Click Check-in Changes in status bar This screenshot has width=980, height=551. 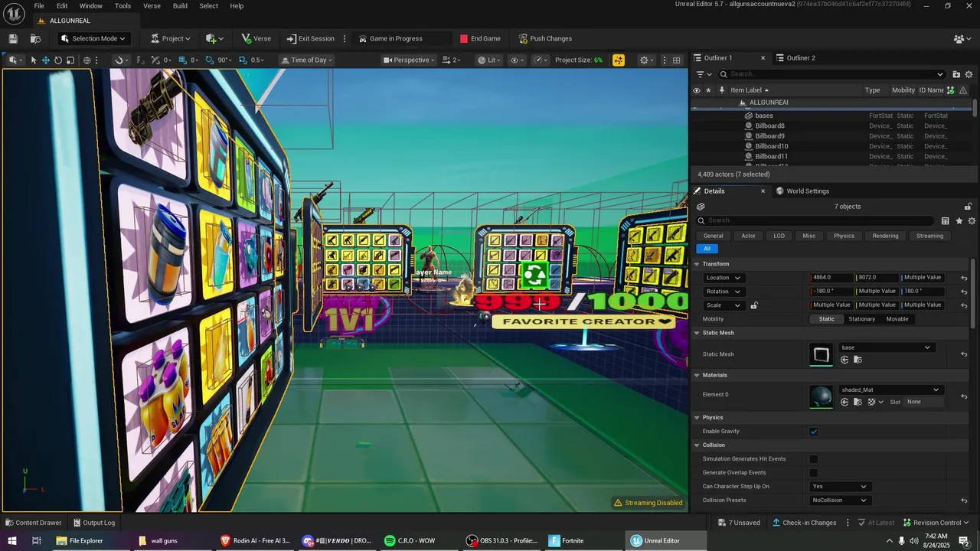804,523
